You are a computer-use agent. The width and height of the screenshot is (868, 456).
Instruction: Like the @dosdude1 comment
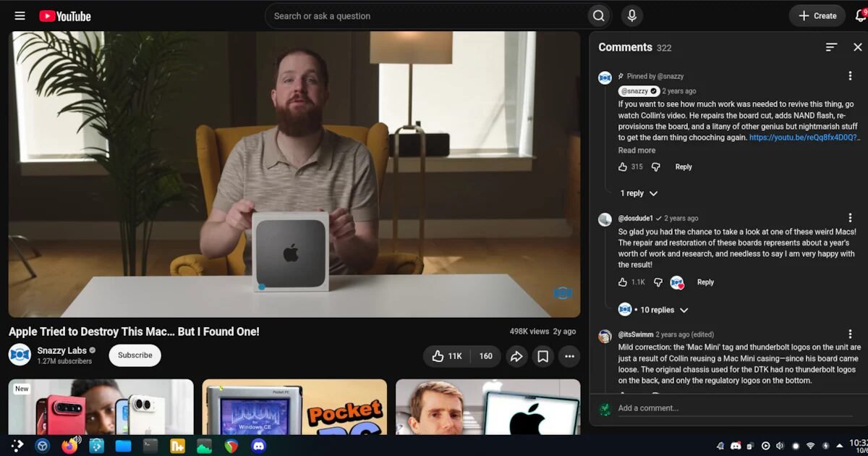point(623,282)
